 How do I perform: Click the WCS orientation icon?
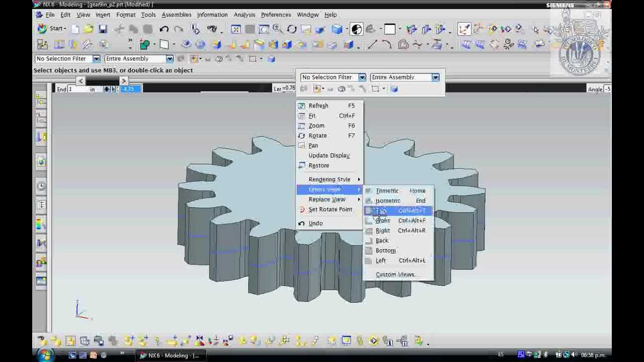click(x=464, y=29)
